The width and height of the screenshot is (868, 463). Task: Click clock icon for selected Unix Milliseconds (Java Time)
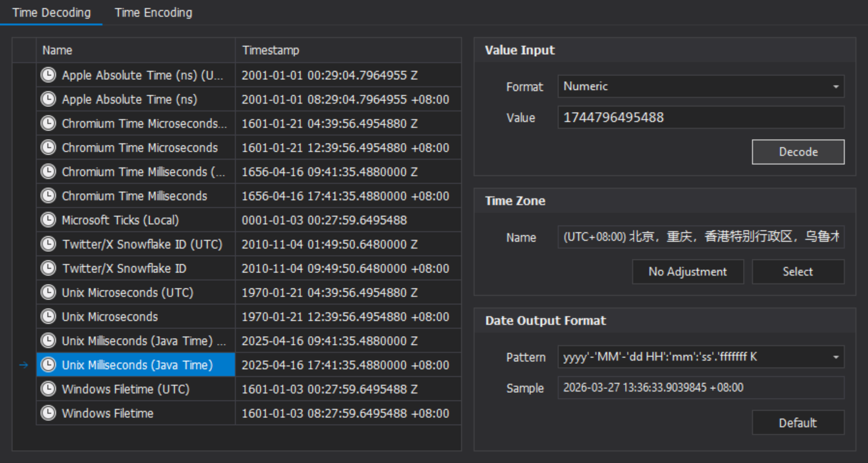(x=48, y=365)
